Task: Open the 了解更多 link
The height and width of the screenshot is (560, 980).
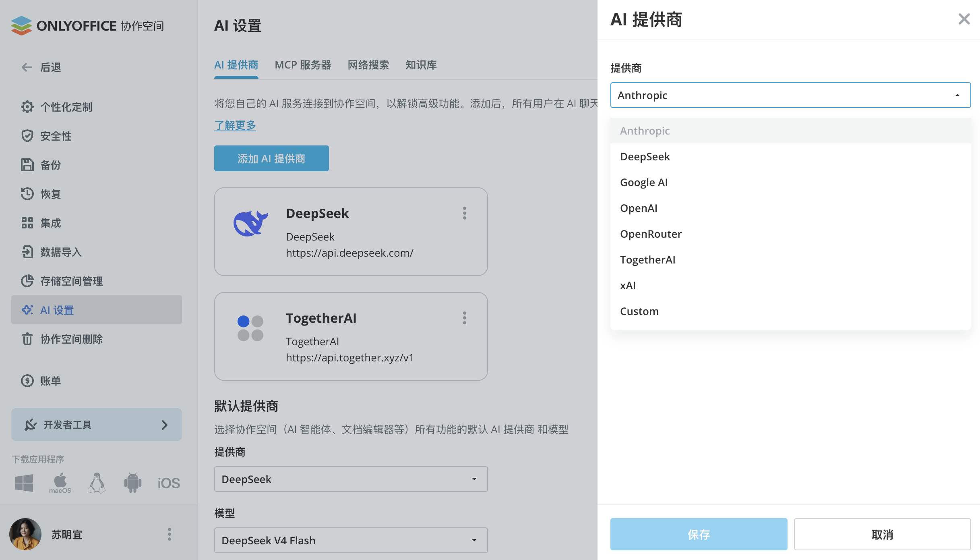Action: (235, 125)
